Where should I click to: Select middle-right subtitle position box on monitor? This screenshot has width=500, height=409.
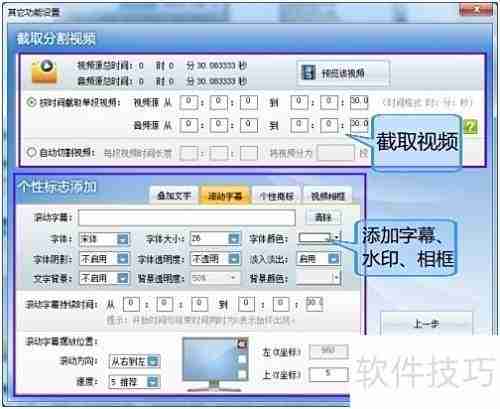pos(242,359)
